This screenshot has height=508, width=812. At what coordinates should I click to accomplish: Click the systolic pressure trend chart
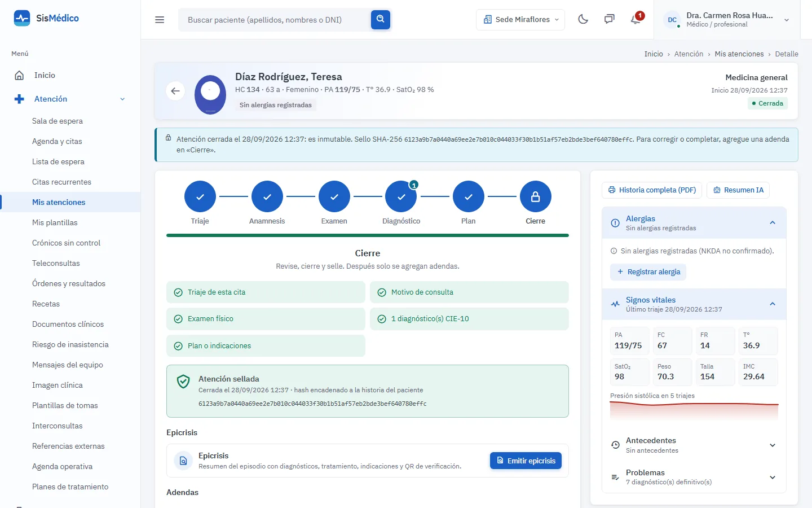click(x=694, y=410)
